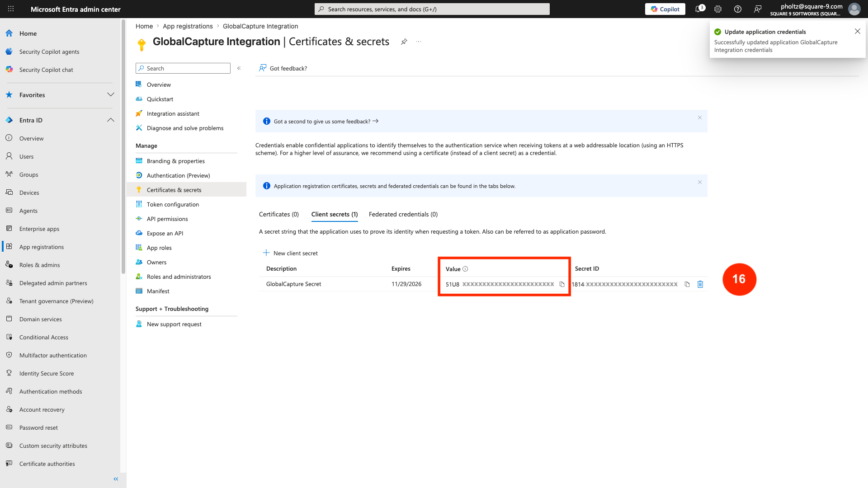Follow the 'Got a second to give us some feedback?' link
868x488 pixels.
326,121
